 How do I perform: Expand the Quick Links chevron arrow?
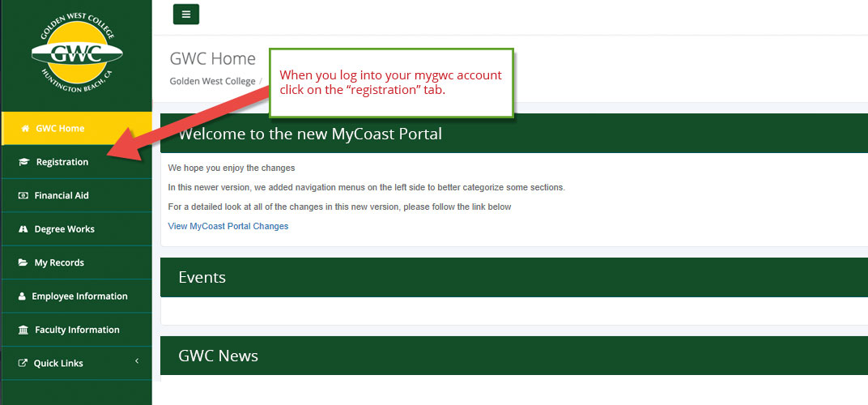137,361
